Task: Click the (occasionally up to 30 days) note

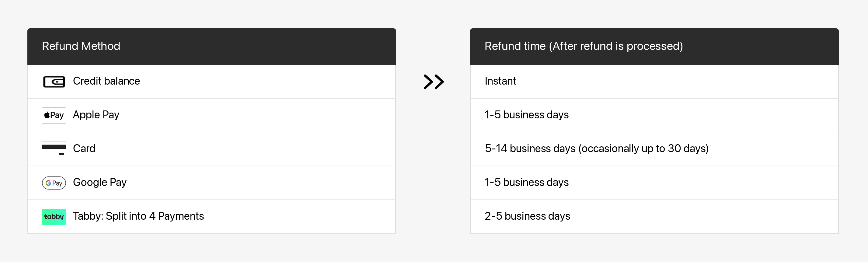Action: [x=643, y=149]
